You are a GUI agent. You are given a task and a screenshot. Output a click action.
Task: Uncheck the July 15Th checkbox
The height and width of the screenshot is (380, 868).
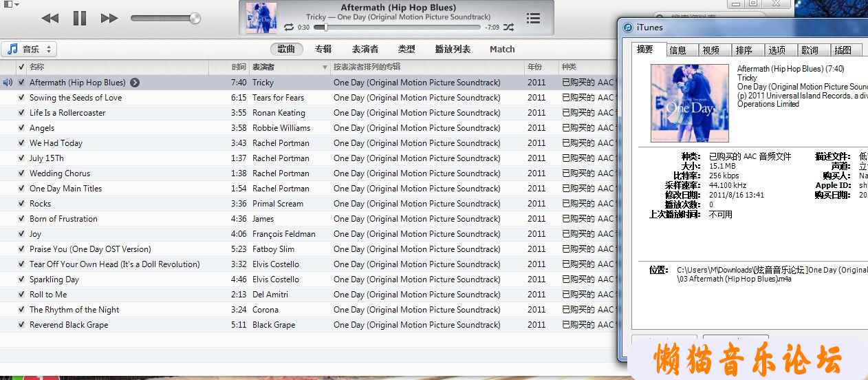click(x=21, y=158)
